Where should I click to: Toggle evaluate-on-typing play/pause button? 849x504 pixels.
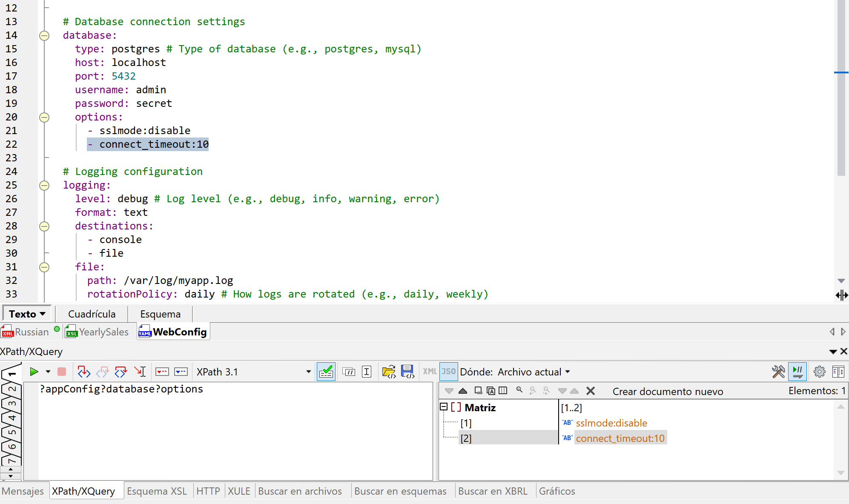(797, 372)
